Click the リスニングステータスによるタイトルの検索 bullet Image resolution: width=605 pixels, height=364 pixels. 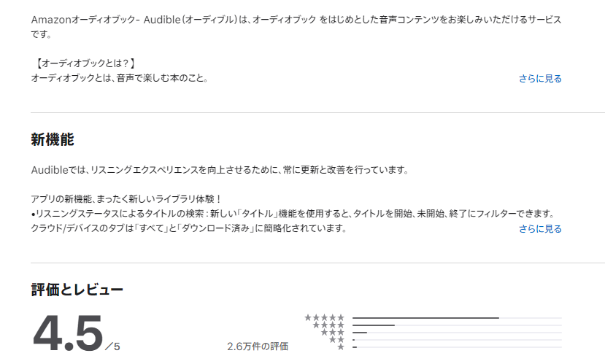293,214
